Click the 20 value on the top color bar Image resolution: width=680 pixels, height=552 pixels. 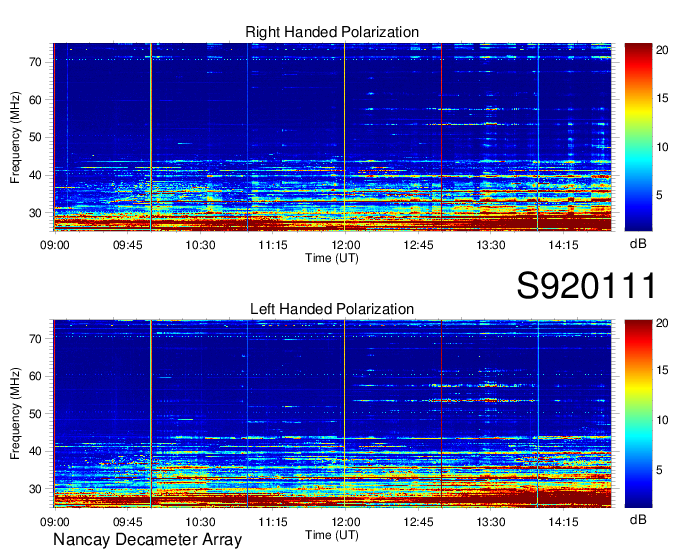point(662,50)
